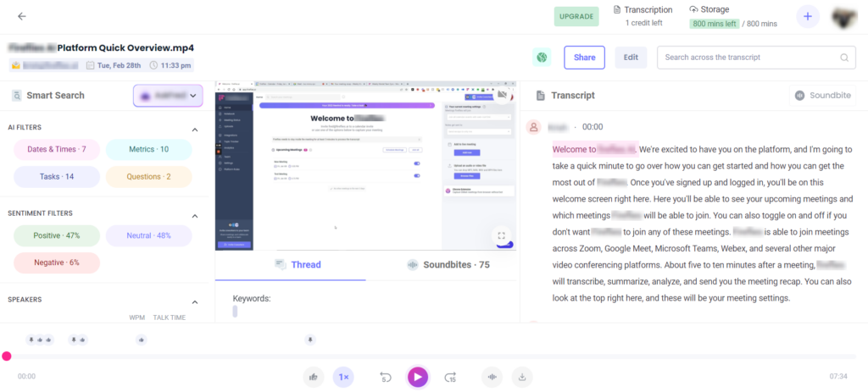The height and width of the screenshot is (392, 868).
Task: Enter fullscreen on the video preview
Action: pos(502,236)
